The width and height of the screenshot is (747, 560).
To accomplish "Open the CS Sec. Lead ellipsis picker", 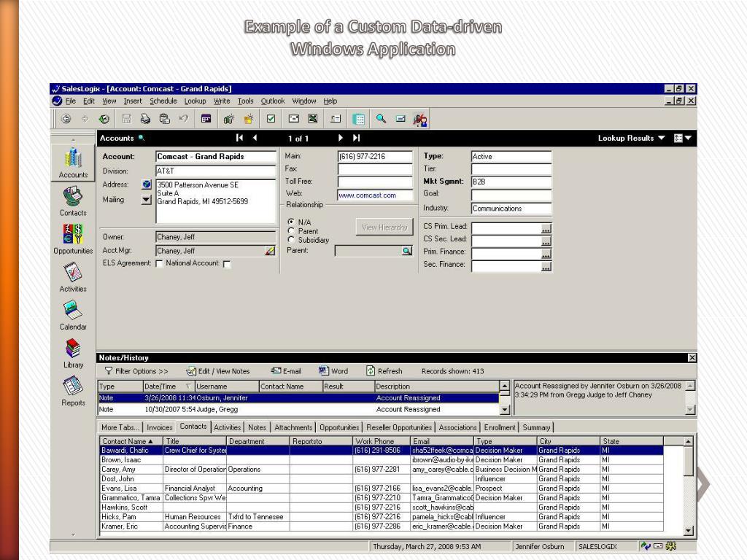I will coord(546,241).
